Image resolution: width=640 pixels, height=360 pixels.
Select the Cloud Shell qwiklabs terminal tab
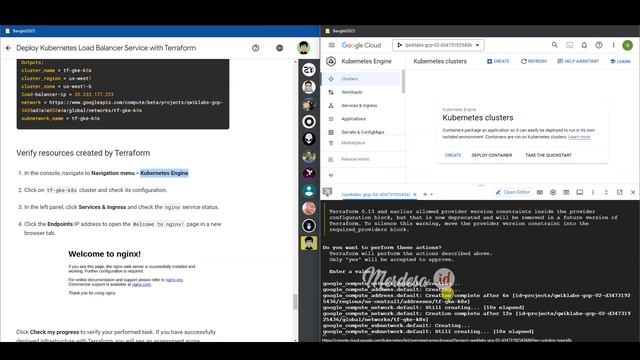376,194
